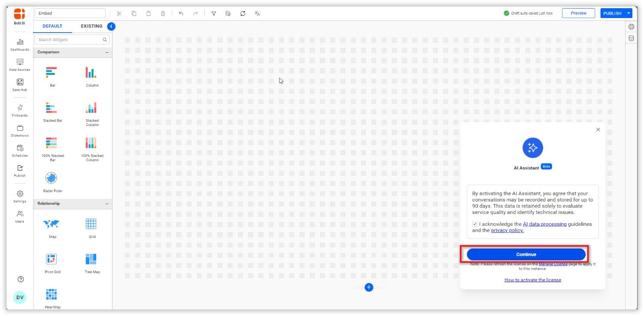Select the Grid widget

[x=92, y=228]
